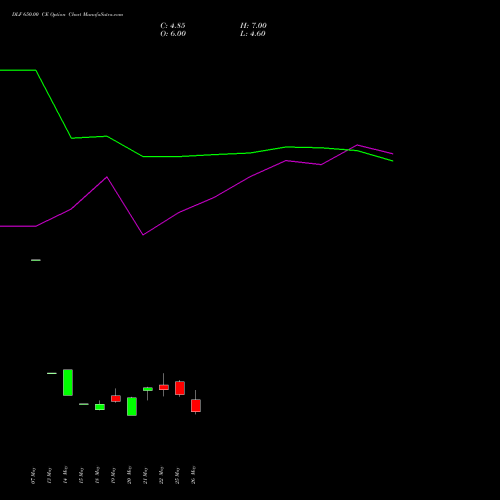Click the low value 'L: 4.60'

coord(253,34)
